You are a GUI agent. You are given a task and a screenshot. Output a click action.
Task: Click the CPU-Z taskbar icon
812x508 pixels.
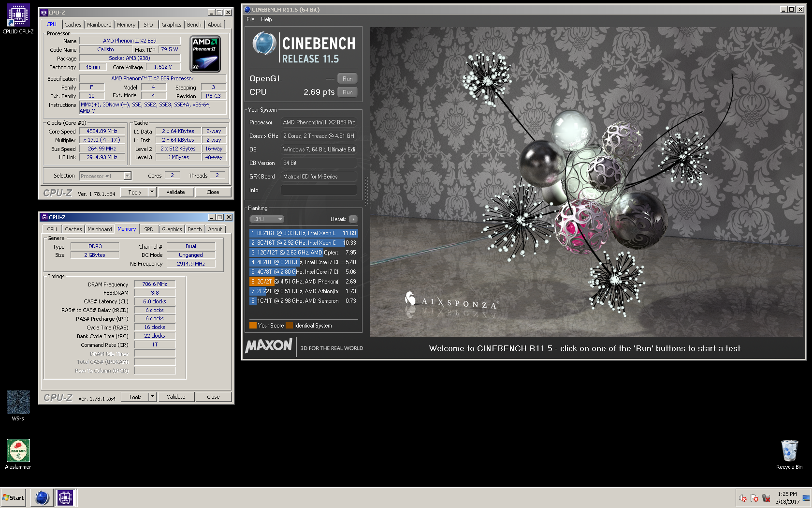click(65, 497)
